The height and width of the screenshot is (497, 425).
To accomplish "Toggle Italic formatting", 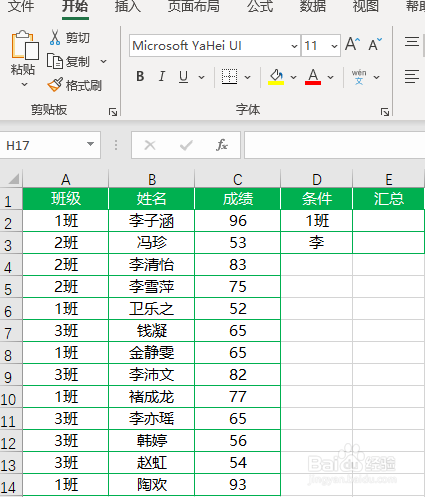I will tap(162, 77).
